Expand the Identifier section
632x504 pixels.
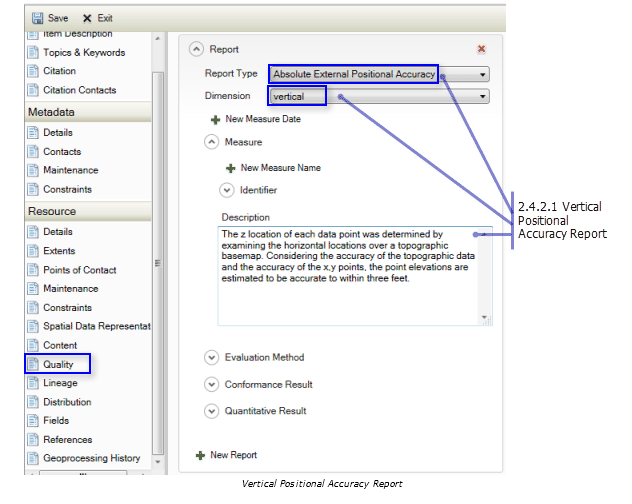click(x=227, y=190)
